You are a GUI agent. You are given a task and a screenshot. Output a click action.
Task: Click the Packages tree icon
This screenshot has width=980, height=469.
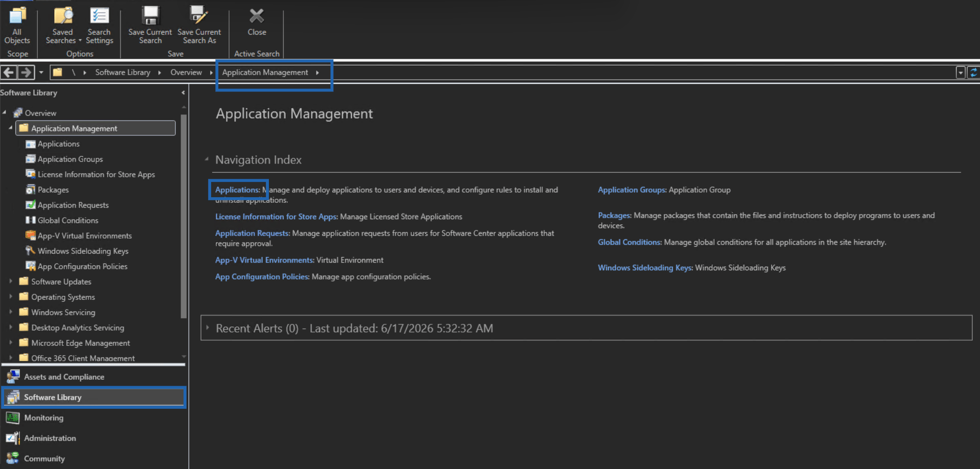[31, 190]
